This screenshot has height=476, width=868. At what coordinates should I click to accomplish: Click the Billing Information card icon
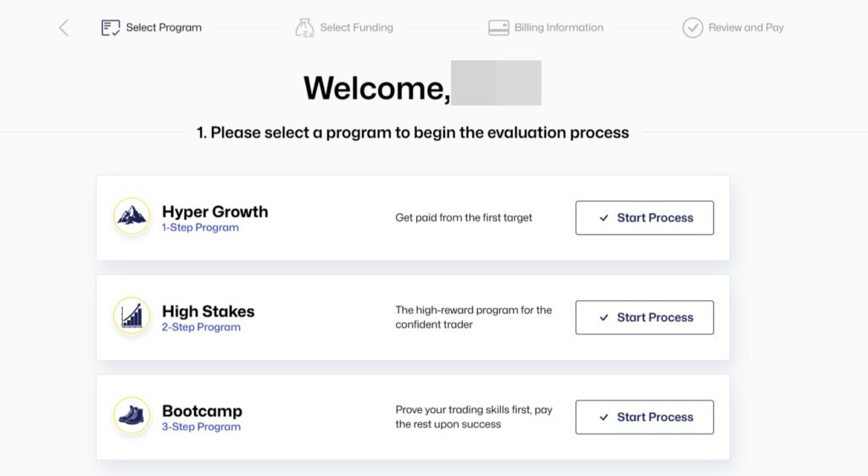[x=498, y=28]
